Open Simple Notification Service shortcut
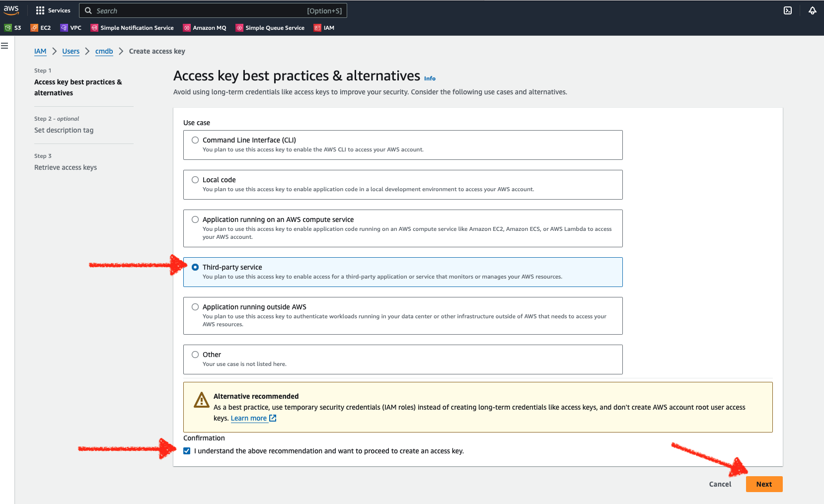Image resolution: width=824 pixels, height=504 pixels. [132, 28]
